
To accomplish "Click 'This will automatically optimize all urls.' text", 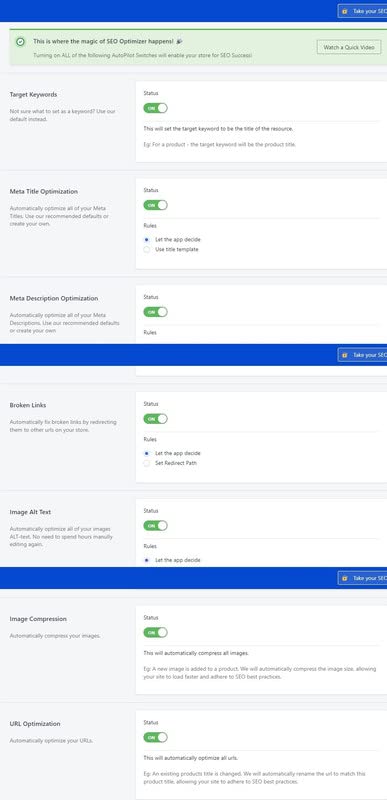I will [191, 758].
